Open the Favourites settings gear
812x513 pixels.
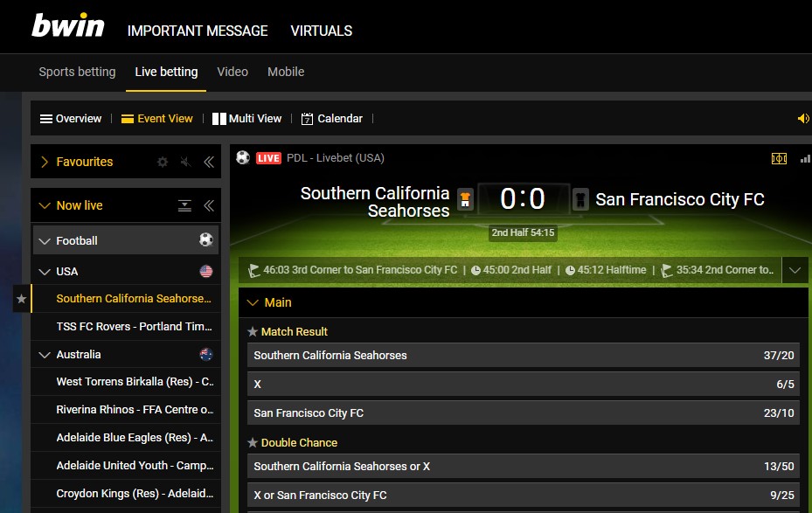click(163, 162)
